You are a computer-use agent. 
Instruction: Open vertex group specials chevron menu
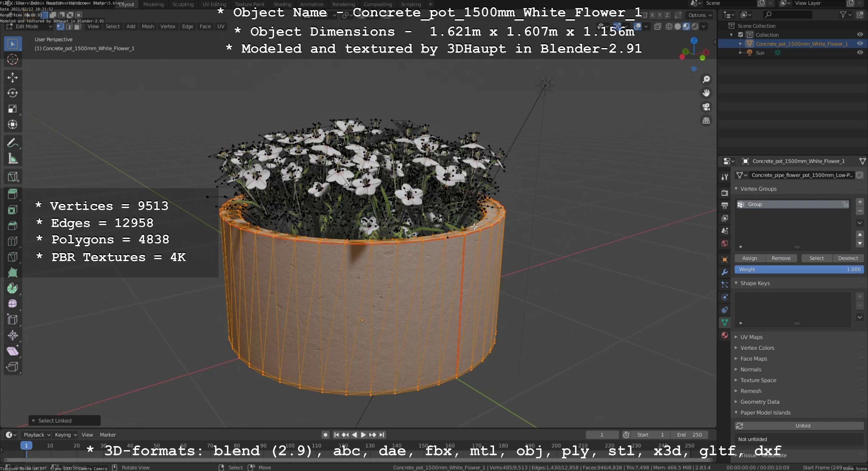click(x=859, y=223)
